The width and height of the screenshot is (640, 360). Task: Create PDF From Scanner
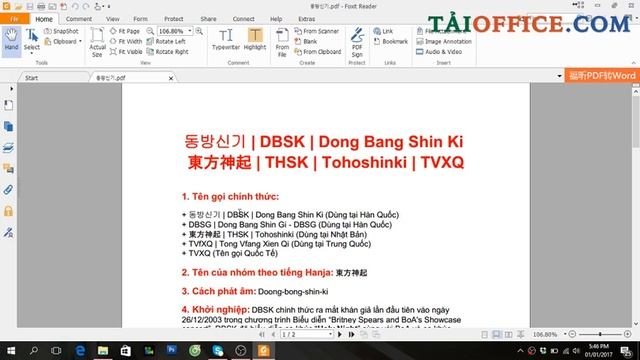point(317,31)
